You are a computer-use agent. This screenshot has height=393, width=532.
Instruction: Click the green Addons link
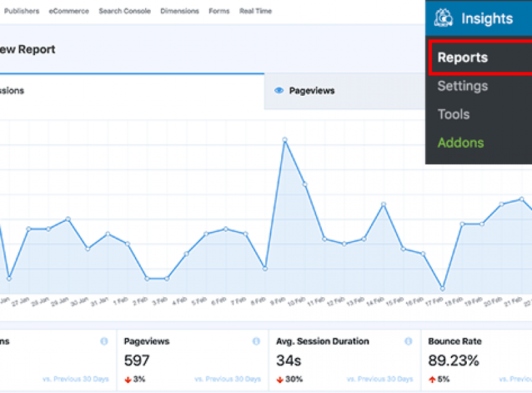click(460, 143)
